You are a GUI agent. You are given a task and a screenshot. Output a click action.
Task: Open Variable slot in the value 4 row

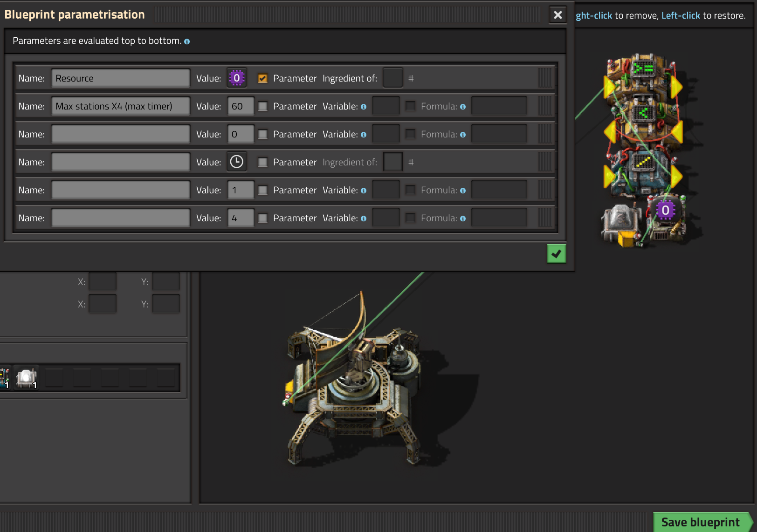tap(386, 218)
